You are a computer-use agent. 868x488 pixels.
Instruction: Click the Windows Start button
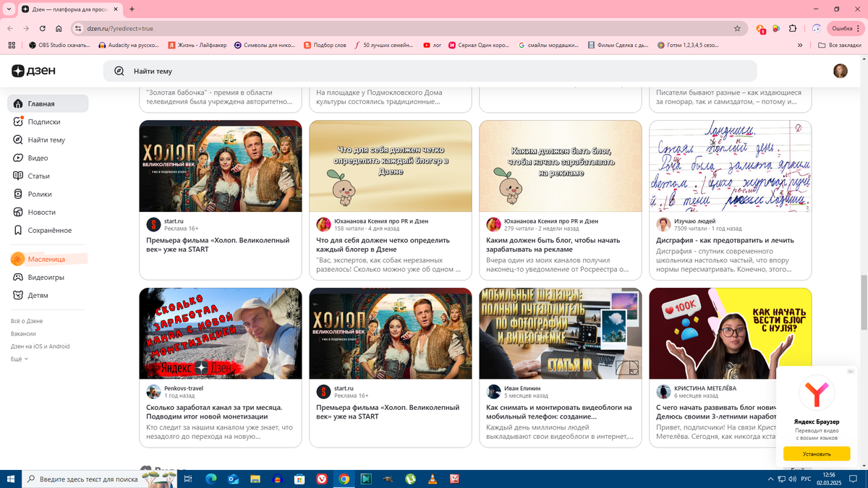point(10,479)
